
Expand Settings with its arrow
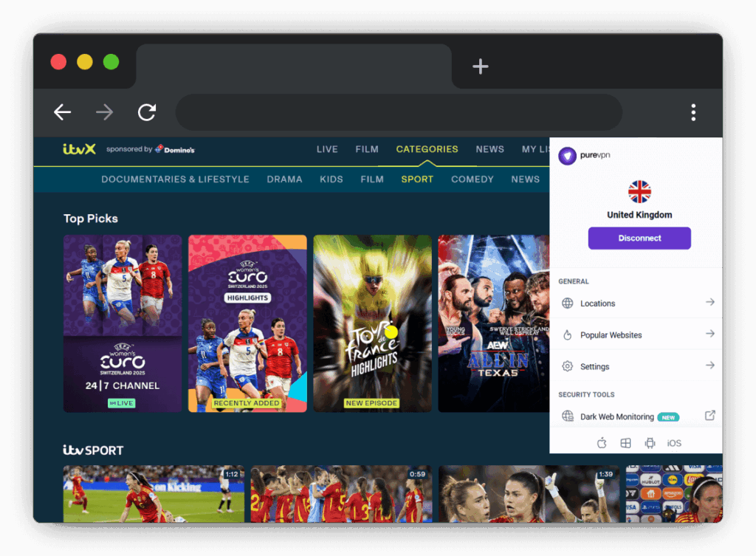click(709, 365)
